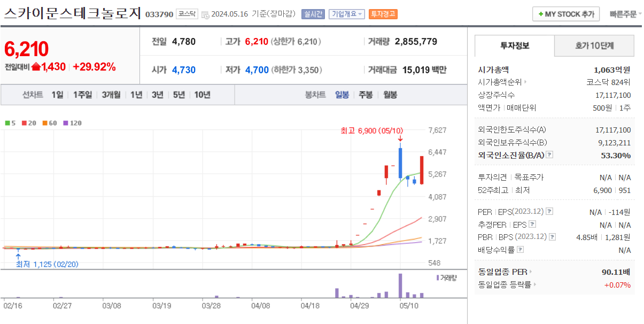Click the 거래대금 value 15,019 백만
Viewport: 644px width, 324px height.
pyautogui.click(x=424, y=70)
